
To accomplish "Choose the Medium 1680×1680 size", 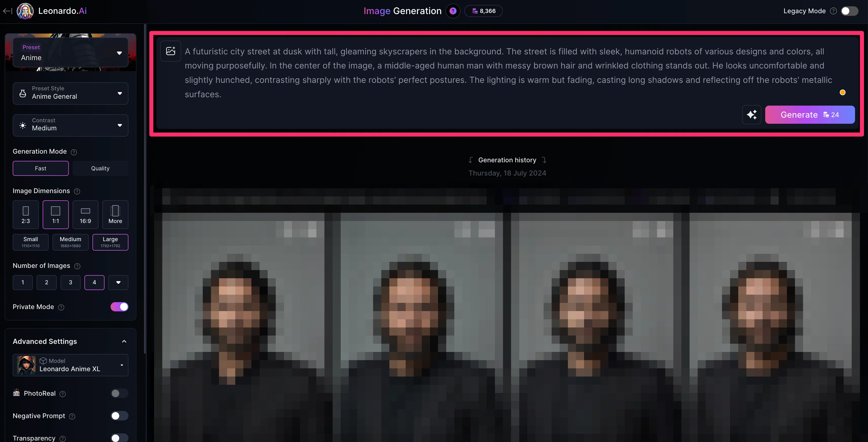I will [x=71, y=242].
